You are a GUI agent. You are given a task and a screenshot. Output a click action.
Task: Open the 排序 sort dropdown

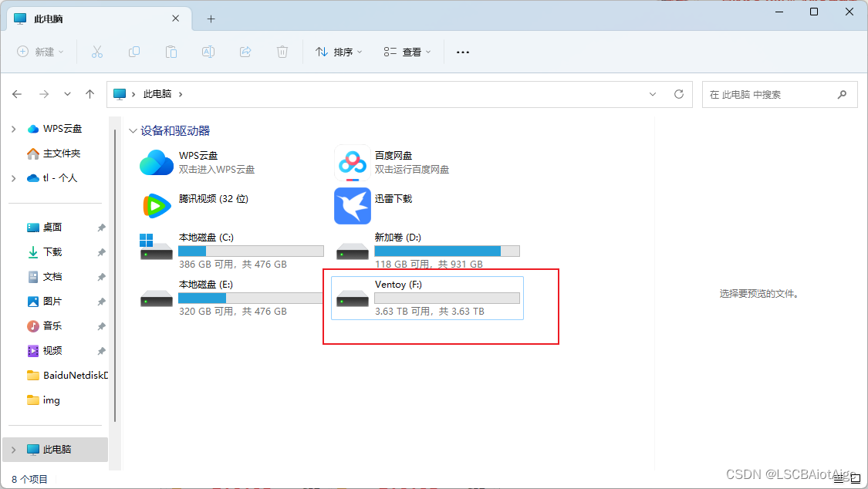pos(339,52)
